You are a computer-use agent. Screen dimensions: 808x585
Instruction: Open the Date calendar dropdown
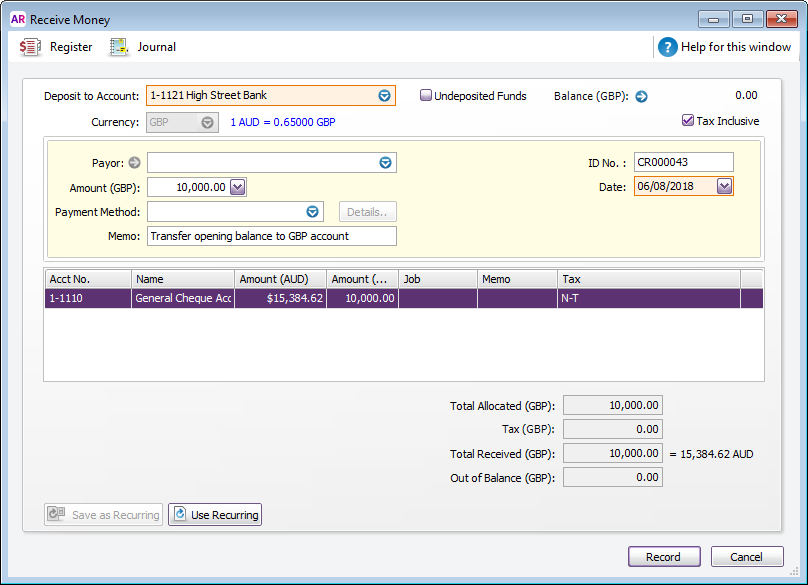(x=724, y=187)
